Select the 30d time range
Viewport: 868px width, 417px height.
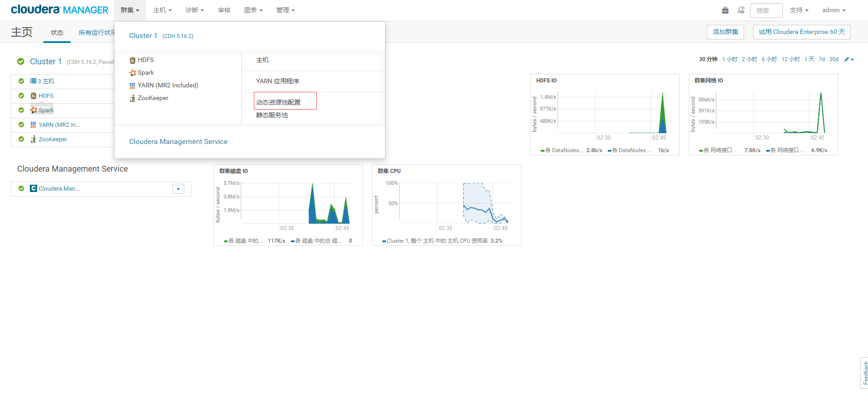coord(834,59)
